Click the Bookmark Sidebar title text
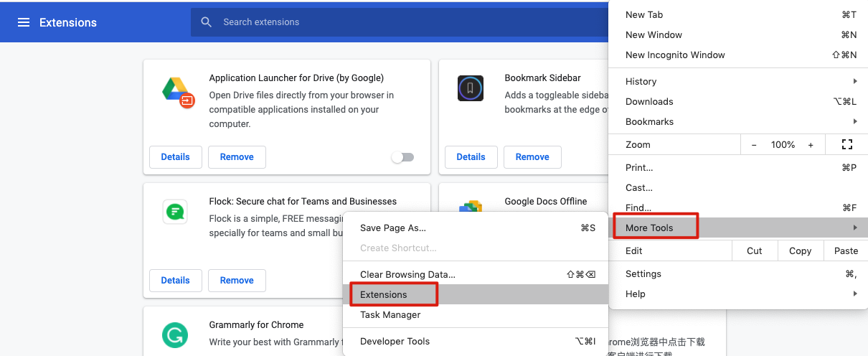The width and height of the screenshot is (868, 356). [x=542, y=78]
